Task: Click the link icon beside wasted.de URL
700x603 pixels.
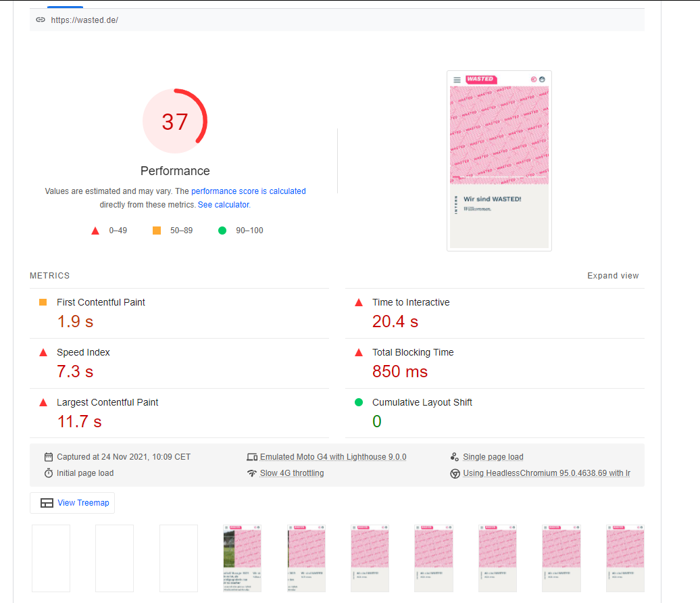Action: 41,20
